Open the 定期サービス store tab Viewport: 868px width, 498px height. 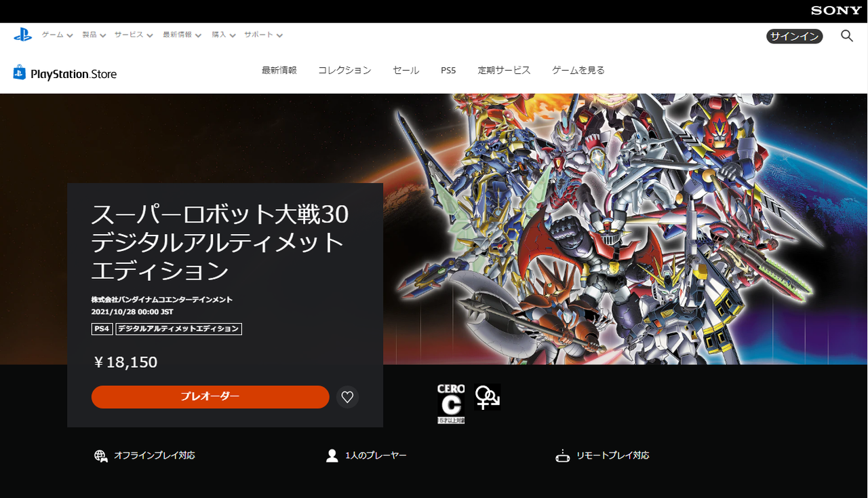[x=504, y=71]
